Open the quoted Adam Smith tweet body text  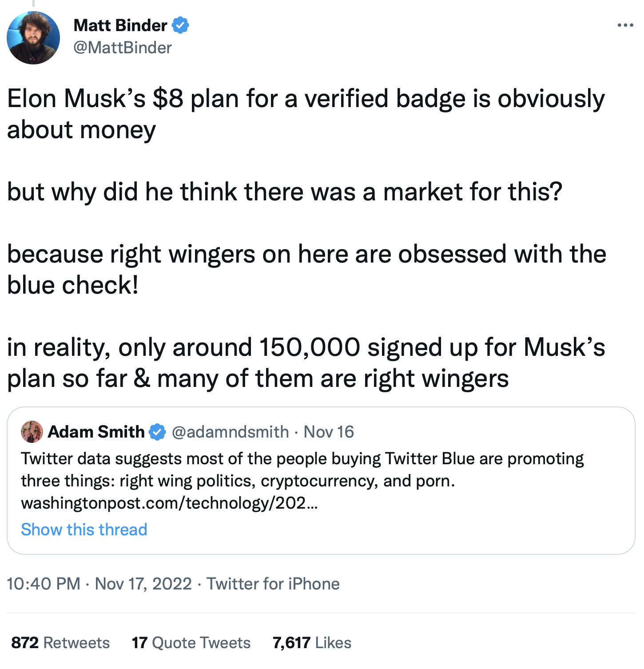click(302, 470)
